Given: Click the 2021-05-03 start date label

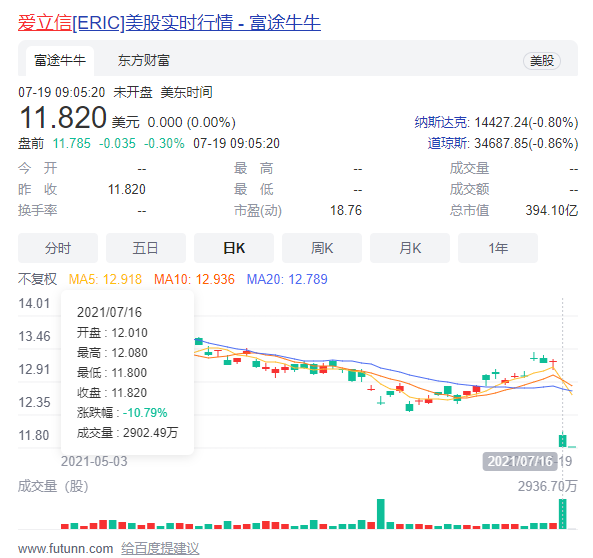Looking at the screenshot, I should click(94, 461).
